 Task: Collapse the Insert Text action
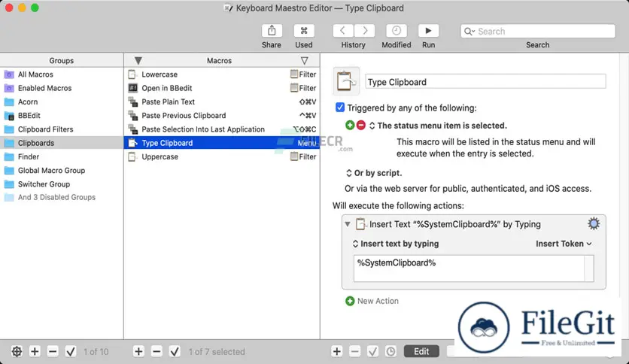[348, 224]
